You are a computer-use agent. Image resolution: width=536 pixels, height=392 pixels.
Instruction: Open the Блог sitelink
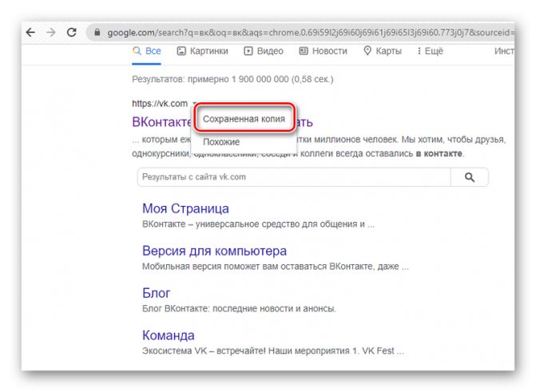tap(157, 293)
